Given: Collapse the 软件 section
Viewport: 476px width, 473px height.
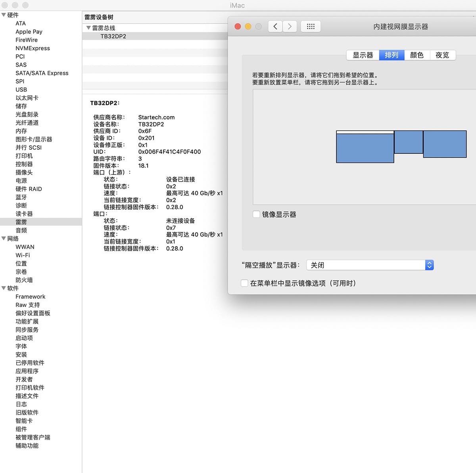Looking at the screenshot, I should [4, 288].
